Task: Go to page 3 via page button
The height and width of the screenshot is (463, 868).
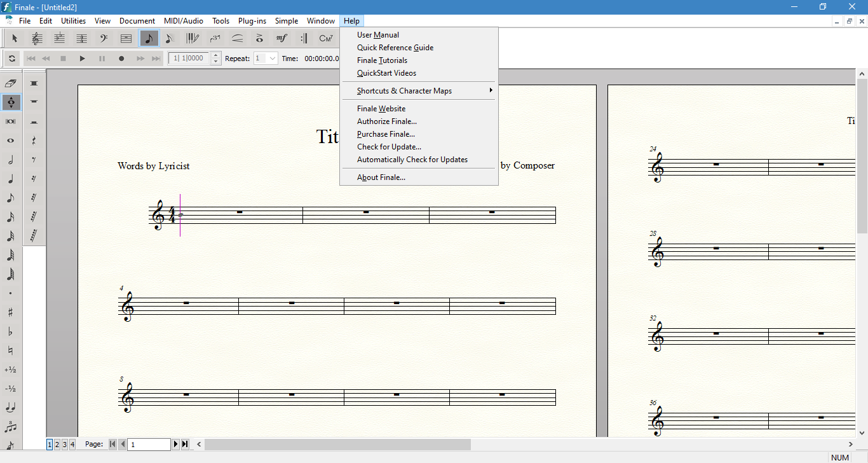Action: pos(65,445)
